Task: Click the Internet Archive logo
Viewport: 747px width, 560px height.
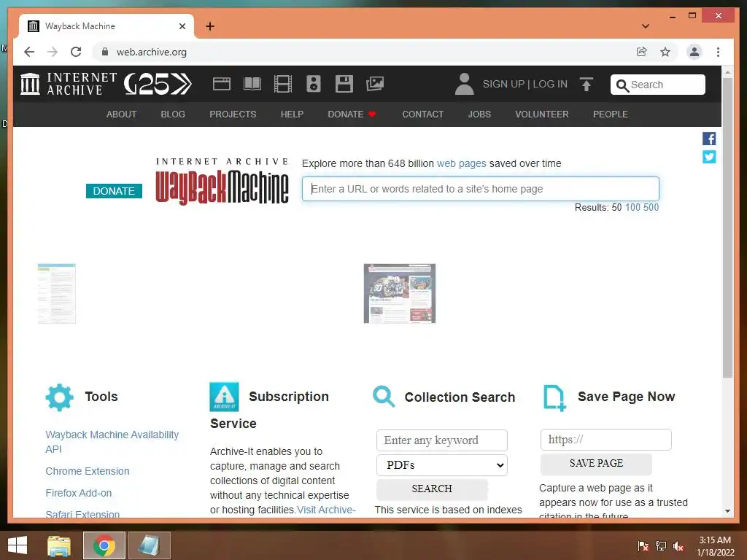Action: click(68, 84)
